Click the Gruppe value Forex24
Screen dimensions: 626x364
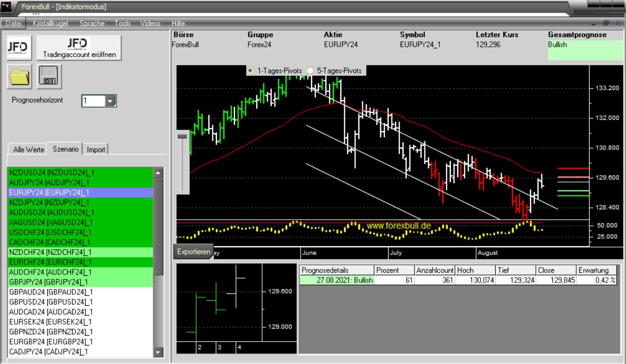point(259,44)
